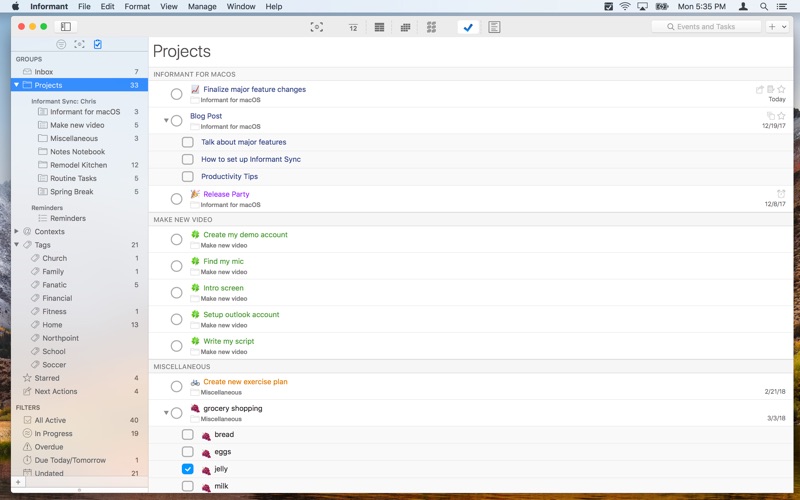This screenshot has height=500, width=800.
Task: Click the sidebar tasks clipboard icon
Action: [x=97, y=44]
